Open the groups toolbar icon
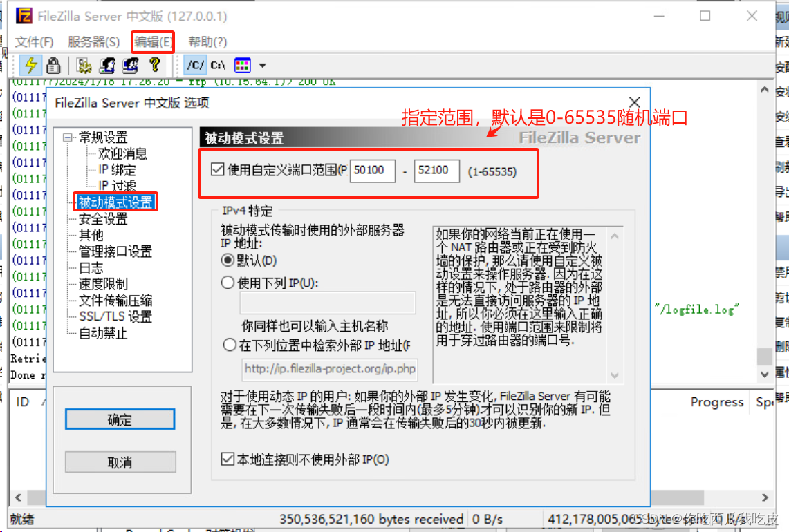The width and height of the screenshot is (789, 532). click(x=131, y=66)
